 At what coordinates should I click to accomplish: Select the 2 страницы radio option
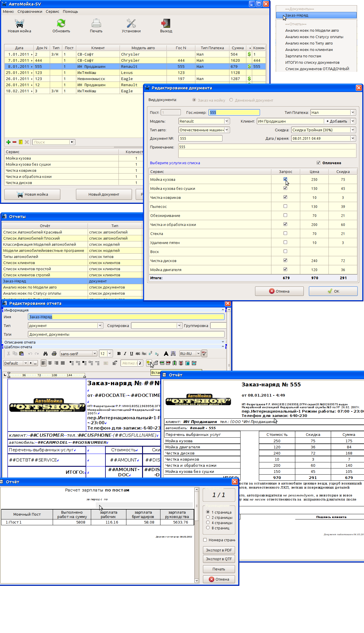[x=208, y=517]
